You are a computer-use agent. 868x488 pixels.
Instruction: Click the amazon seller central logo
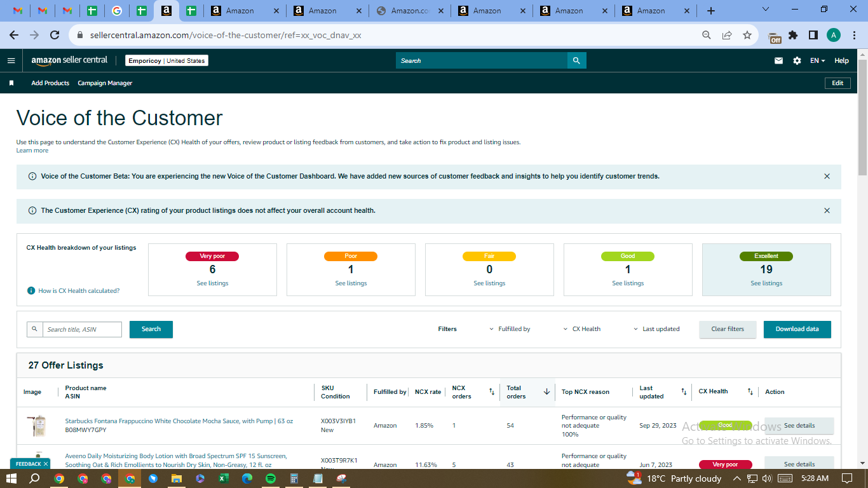(69, 60)
